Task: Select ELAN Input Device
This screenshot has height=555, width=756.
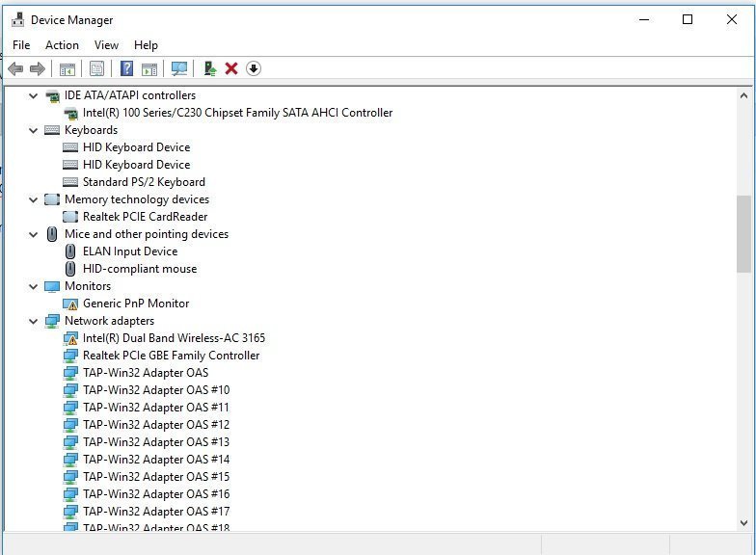Action: pyautogui.click(x=130, y=251)
